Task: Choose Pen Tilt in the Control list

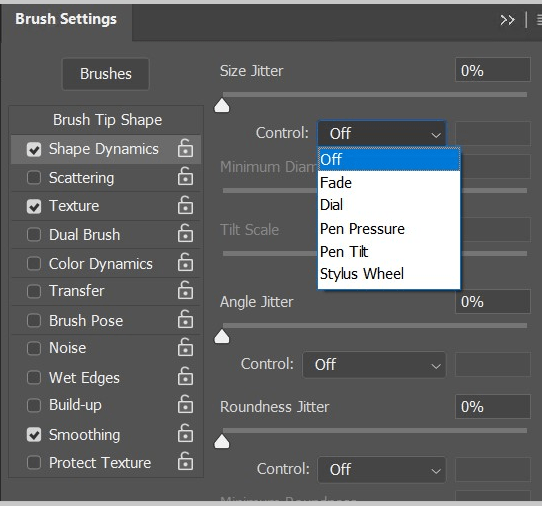Action: (x=389, y=252)
